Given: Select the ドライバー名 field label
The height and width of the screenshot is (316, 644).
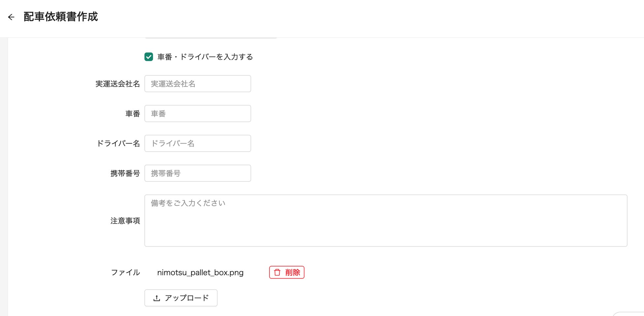Looking at the screenshot, I should pos(118,143).
